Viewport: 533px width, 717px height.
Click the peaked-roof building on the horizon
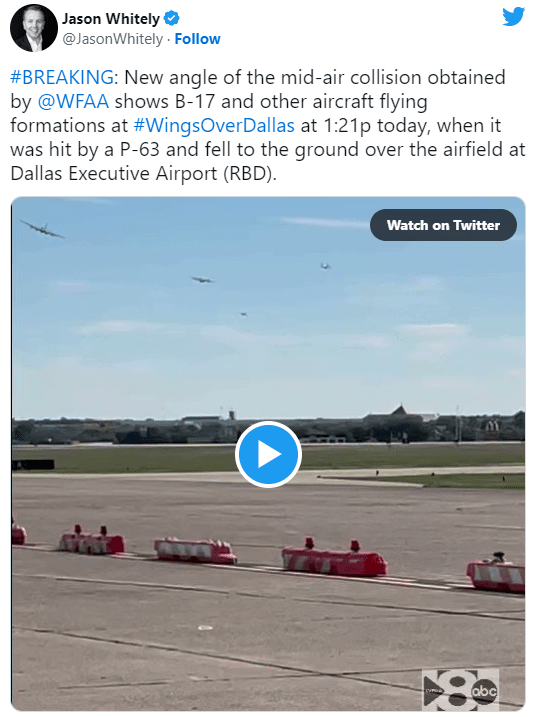401,412
